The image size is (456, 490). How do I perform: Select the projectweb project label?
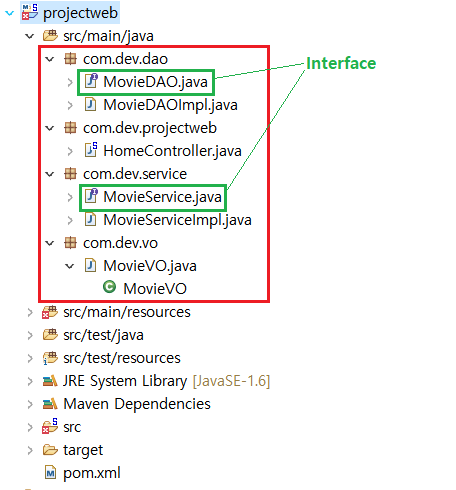point(80,13)
